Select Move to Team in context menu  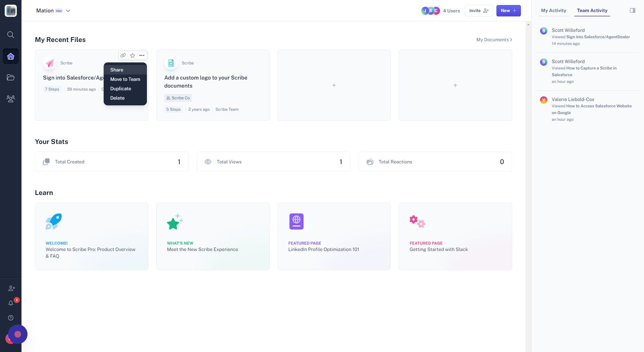(x=125, y=79)
